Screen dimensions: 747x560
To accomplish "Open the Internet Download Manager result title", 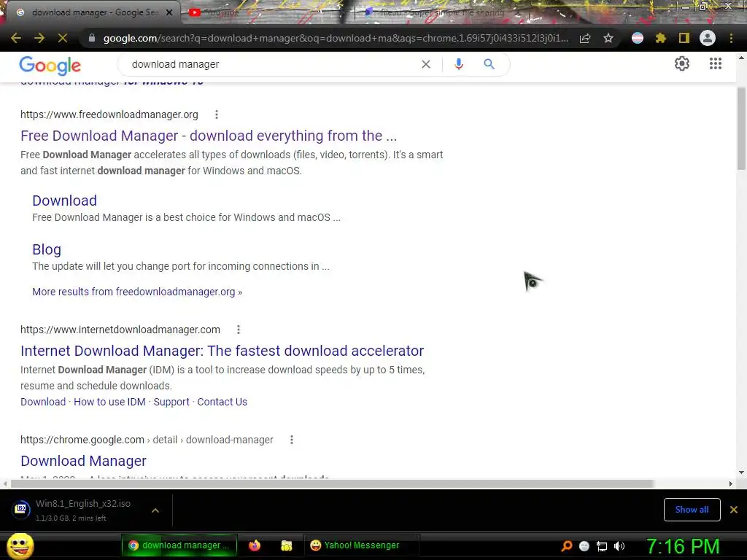I will point(222,351).
